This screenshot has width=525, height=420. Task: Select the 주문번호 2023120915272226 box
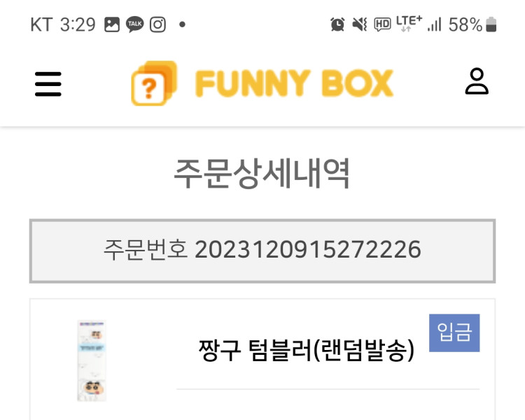[262, 250]
